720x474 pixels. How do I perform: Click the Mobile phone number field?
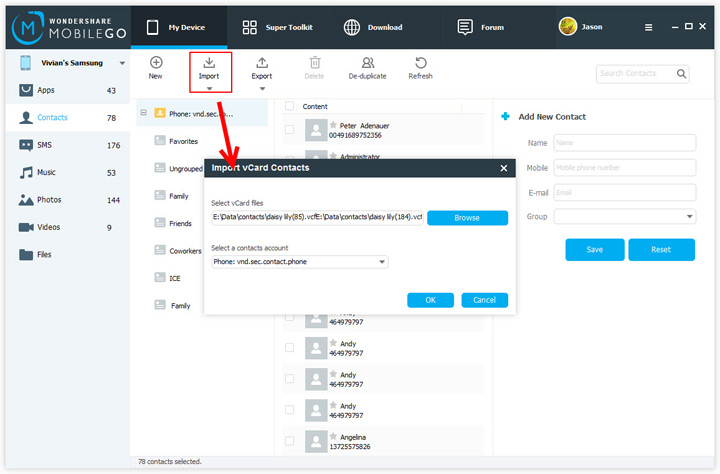point(625,168)
